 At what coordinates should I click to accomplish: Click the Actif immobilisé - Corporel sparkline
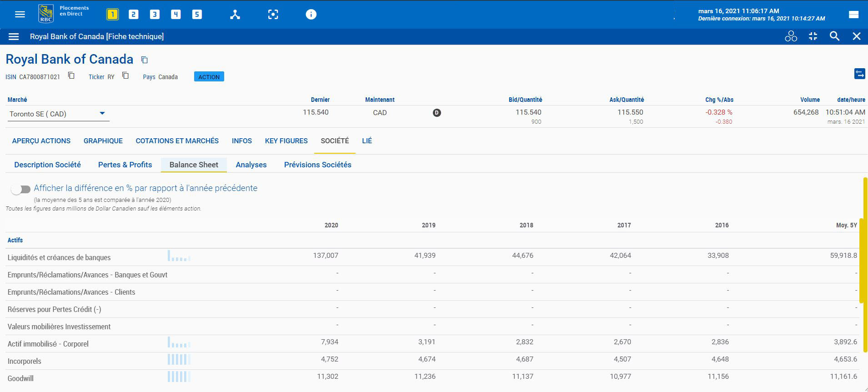[179, 342]
